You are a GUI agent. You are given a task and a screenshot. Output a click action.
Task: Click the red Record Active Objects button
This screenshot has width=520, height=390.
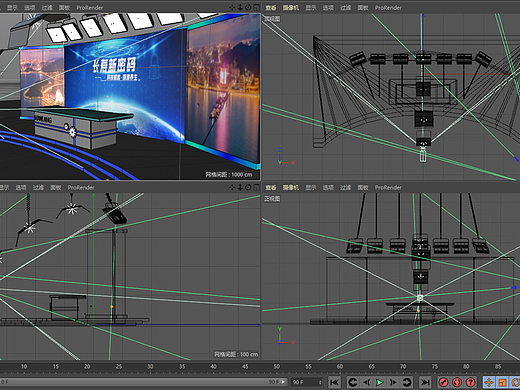(443, 382)
